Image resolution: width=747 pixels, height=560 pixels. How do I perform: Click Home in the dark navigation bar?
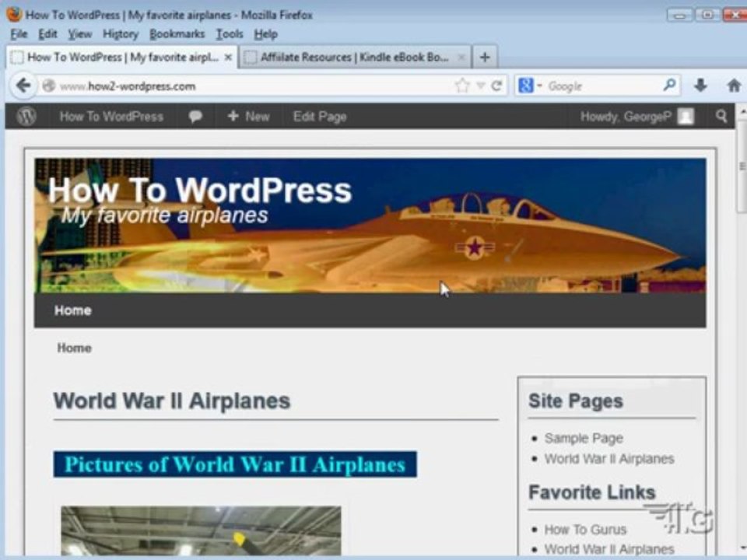tap(73, 310)
